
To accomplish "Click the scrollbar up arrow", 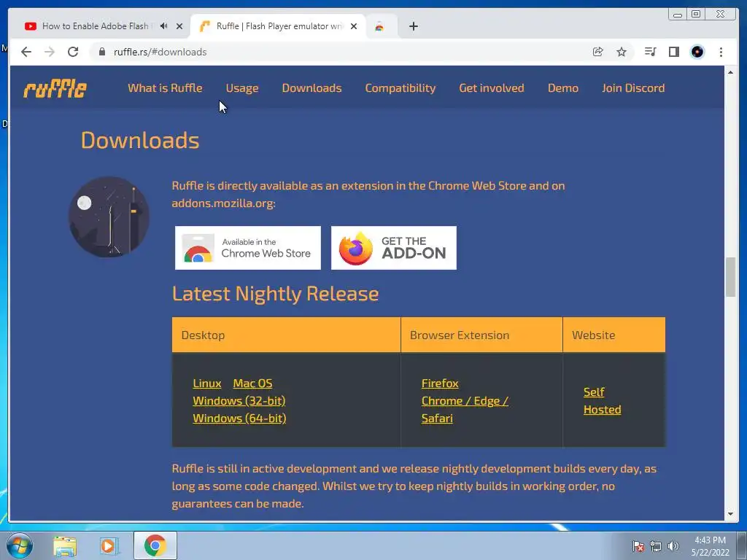I will click(730, 72).
